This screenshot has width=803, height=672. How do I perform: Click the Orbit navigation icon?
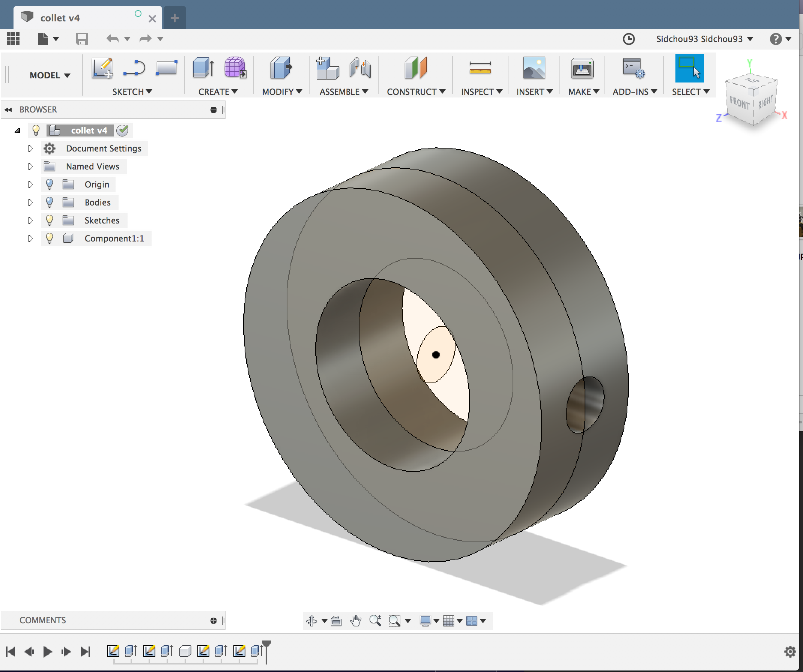[x=312, y=621]
